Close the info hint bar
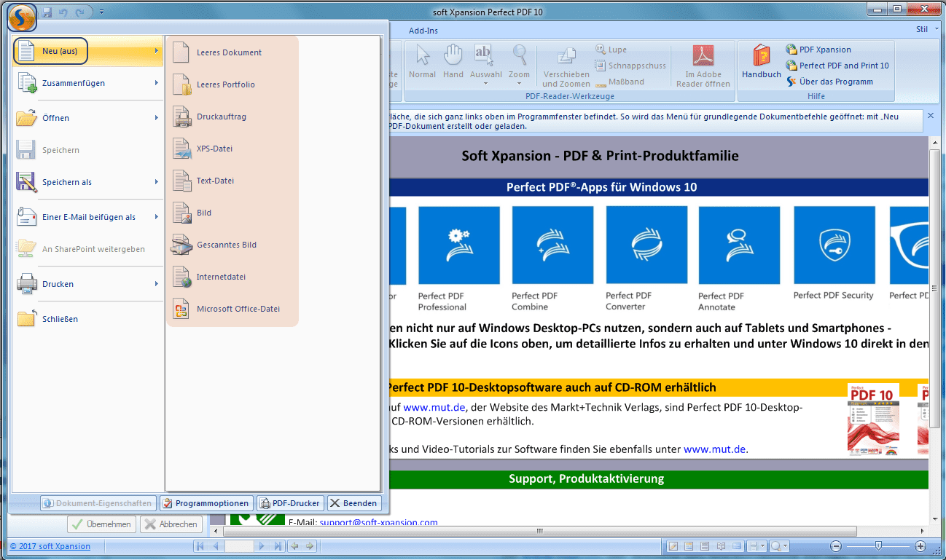This screenshot has width=946, height=560. point(931,116)
